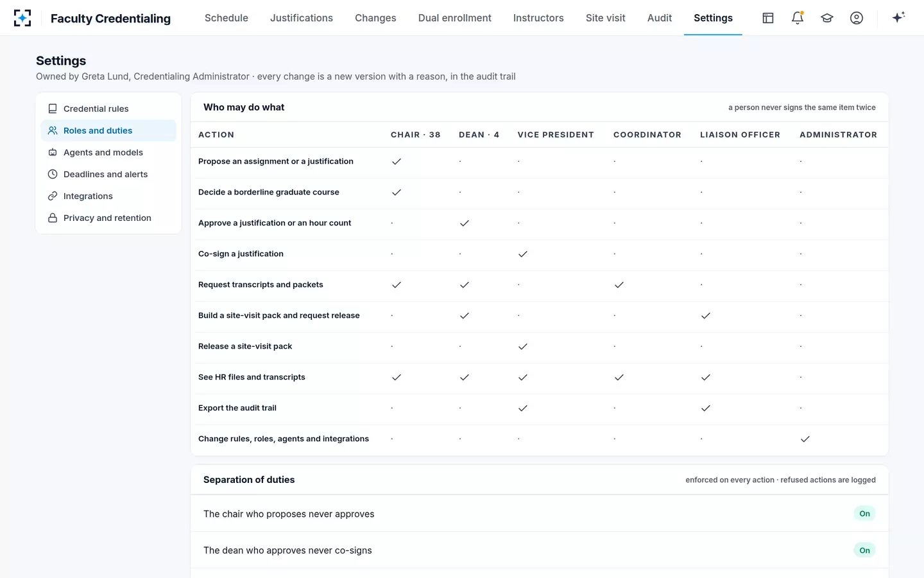Viewport: 924px width, 578px height.
Task: Click the lock icon beside Privacy and retention
Action: (x=53, y=218)
